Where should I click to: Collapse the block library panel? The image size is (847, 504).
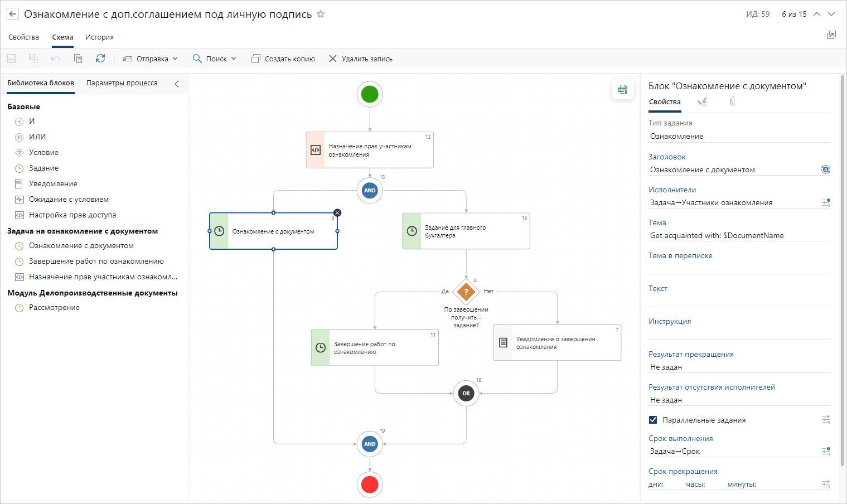point(177,84)
